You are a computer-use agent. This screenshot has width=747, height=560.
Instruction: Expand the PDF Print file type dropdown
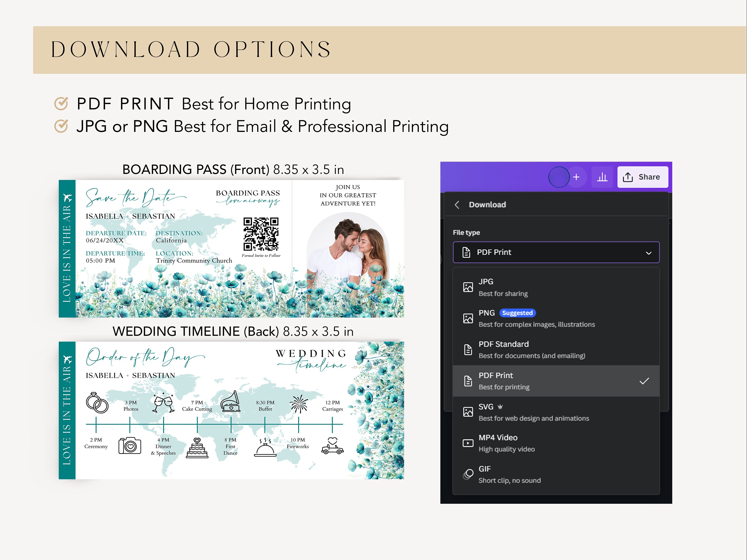(x=556, y=252)
